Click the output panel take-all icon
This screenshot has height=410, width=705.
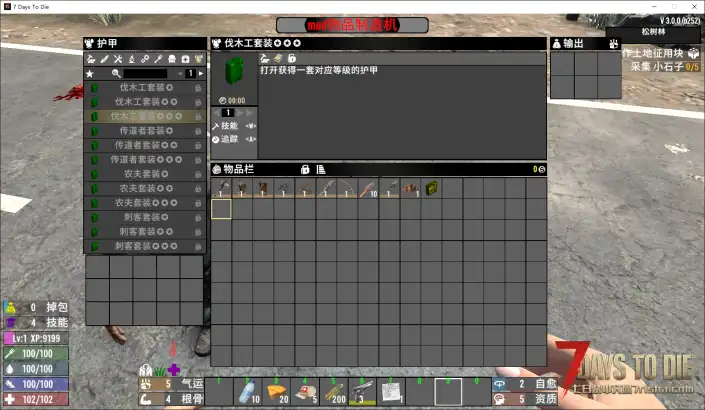(613, 44)
